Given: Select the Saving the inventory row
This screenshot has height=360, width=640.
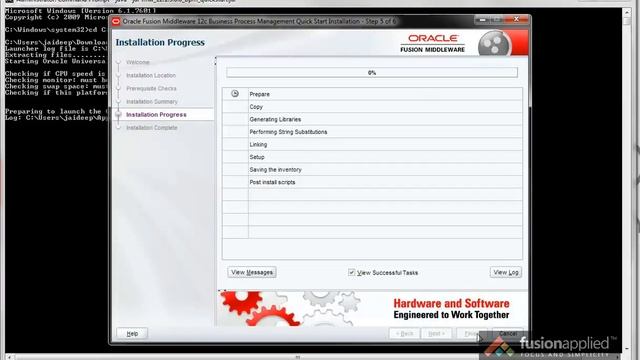Looking at the screenshot, I should tap(372, 169).
